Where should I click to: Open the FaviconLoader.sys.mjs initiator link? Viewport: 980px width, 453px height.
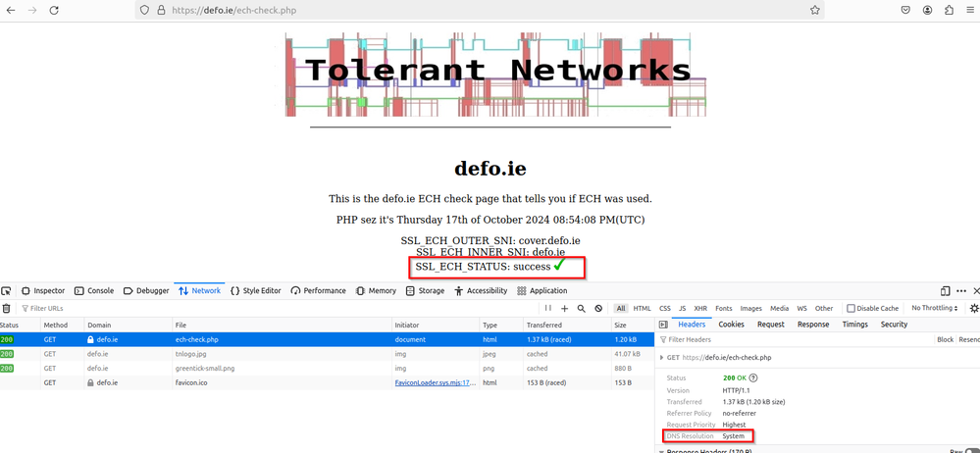(436, 383)
